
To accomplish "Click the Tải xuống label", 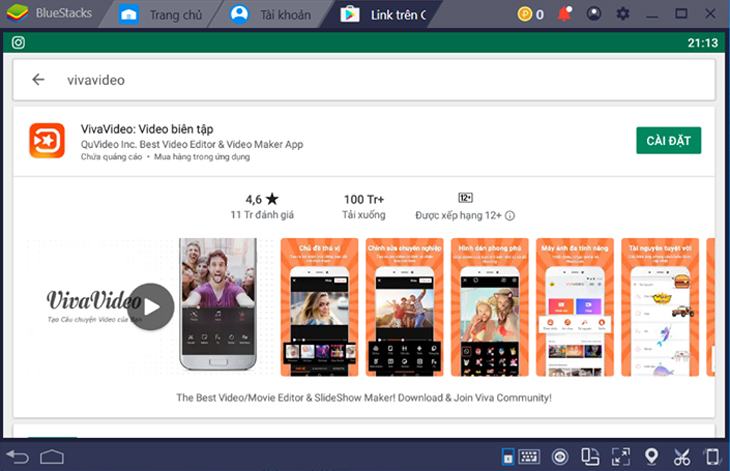I will click(364, 215).
